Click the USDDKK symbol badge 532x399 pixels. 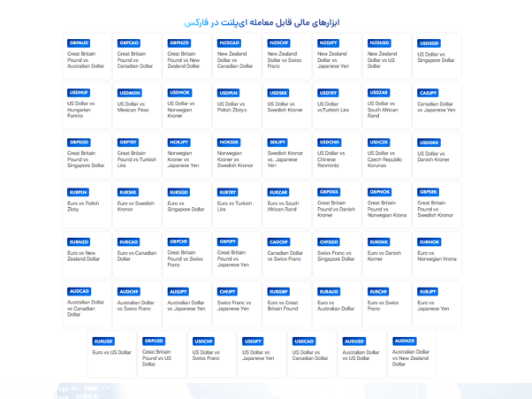(x=429, y=142)
